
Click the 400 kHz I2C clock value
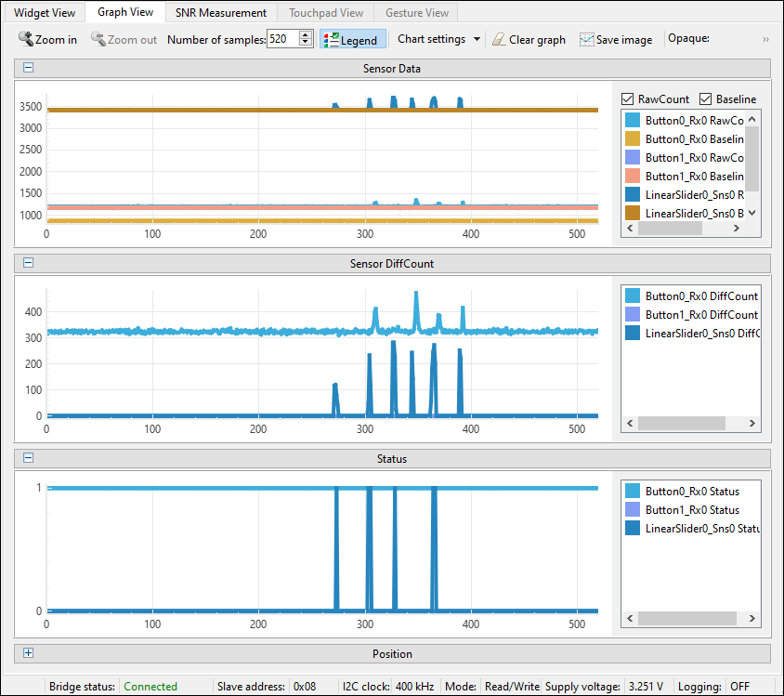click(x=414, y=687)
